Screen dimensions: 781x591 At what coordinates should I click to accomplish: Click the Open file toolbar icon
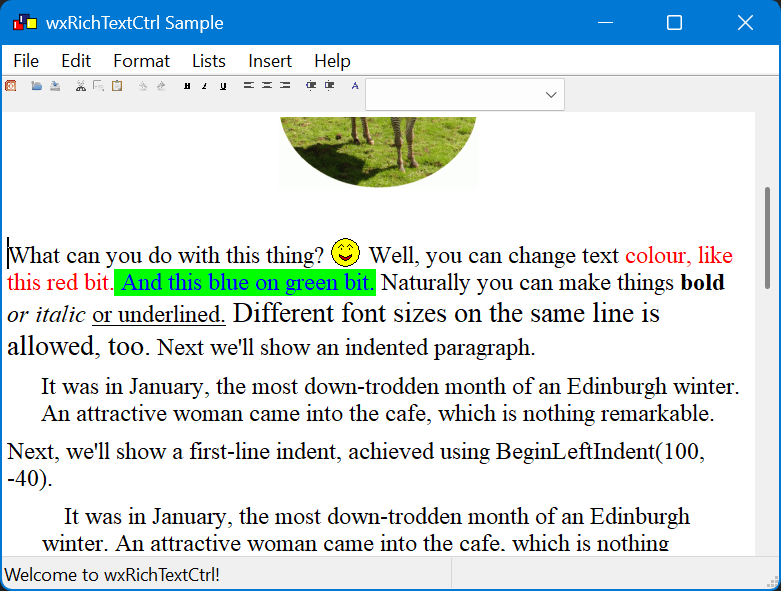pyautogui.click(x=36, y=86)
